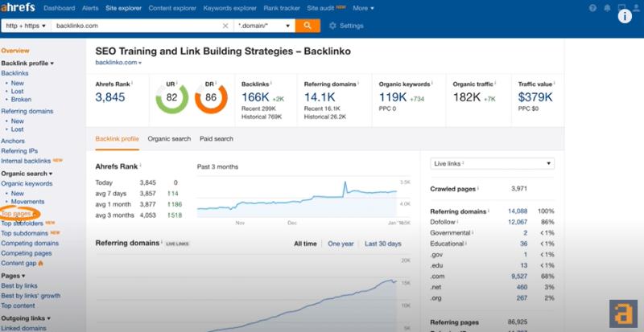Open Backlinks in sidebar
Viewport: 644px width, 332px height.
(14, 73)
